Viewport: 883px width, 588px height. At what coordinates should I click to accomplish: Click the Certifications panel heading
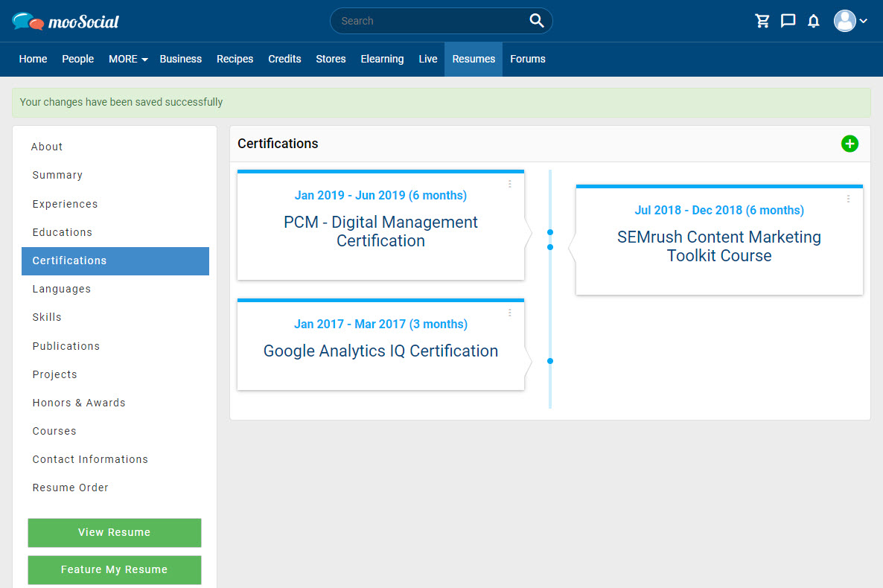tap(278, 144)
